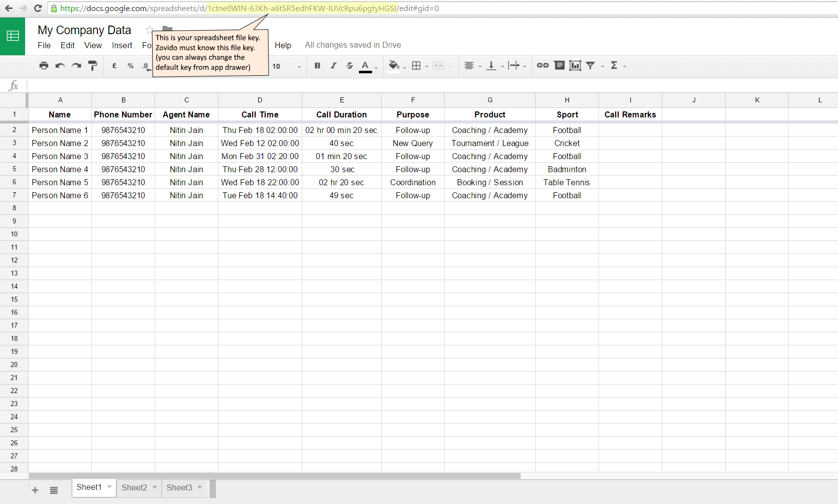Open the borders tool
The width and height of the screenshot is (838, 504).
(x=416, y=66)
